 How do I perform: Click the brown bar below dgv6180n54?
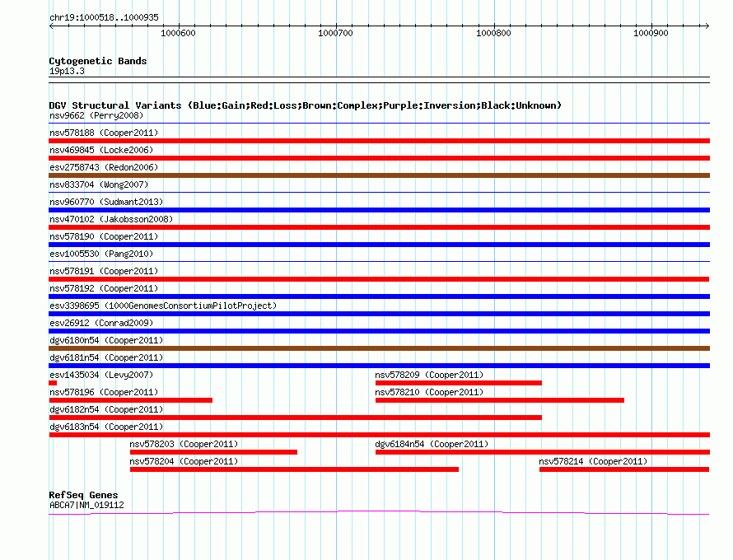click(x=379, y=348)
